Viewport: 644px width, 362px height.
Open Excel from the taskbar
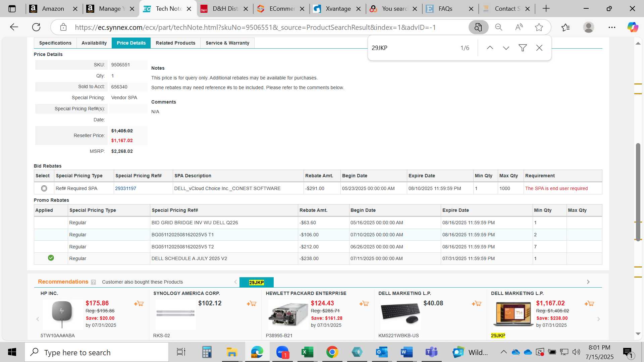click(307, 352)
